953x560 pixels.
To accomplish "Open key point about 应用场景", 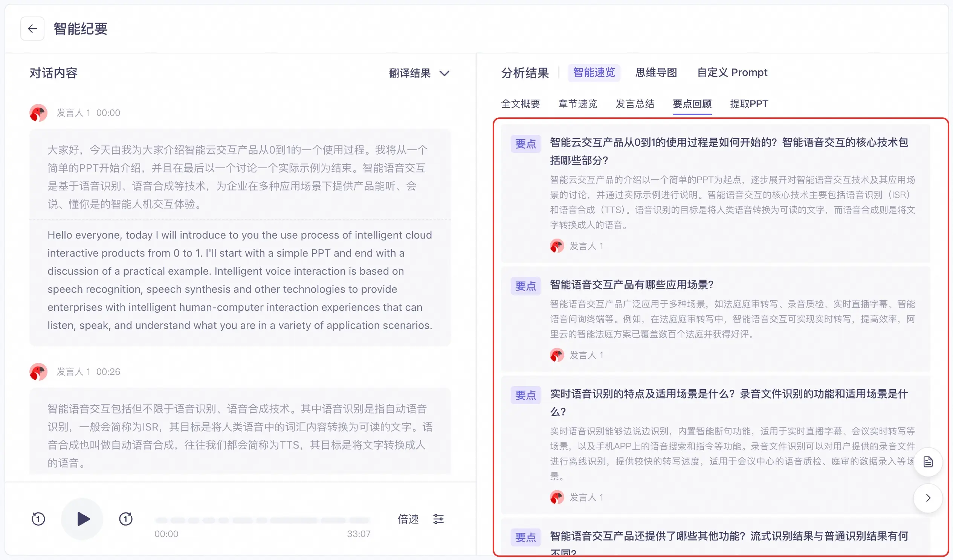I will [632, 285].
